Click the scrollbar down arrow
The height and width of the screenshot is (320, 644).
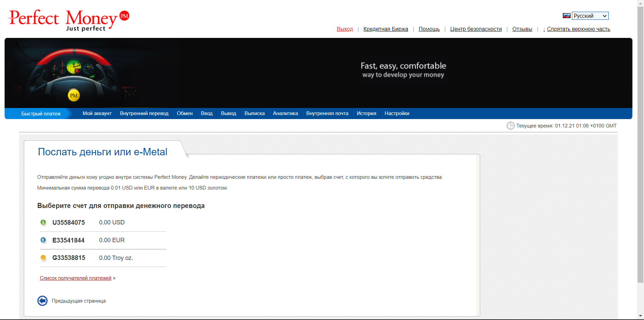641,316
